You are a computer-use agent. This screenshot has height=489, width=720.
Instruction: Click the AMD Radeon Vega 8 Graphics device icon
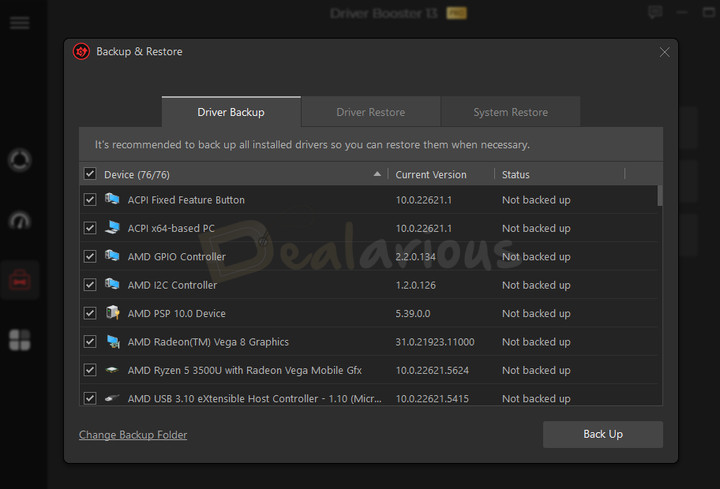pyautogui.click(x=113, y=342)
